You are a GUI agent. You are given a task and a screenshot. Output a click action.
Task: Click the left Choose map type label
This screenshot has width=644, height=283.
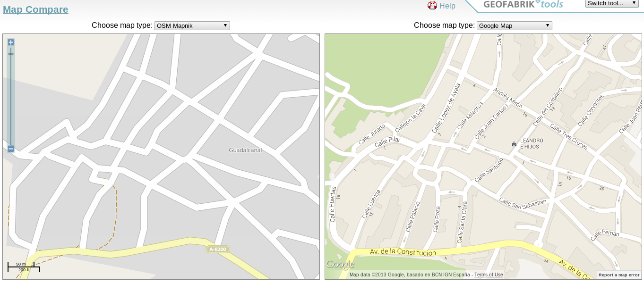pyautogui.click(x=122, y=25)
